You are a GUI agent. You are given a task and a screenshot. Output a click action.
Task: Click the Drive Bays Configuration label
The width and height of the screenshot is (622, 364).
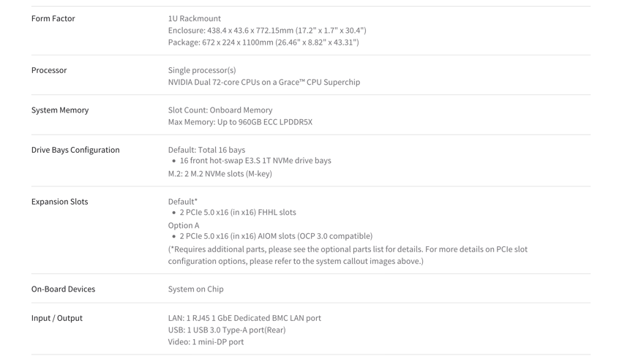75,150
